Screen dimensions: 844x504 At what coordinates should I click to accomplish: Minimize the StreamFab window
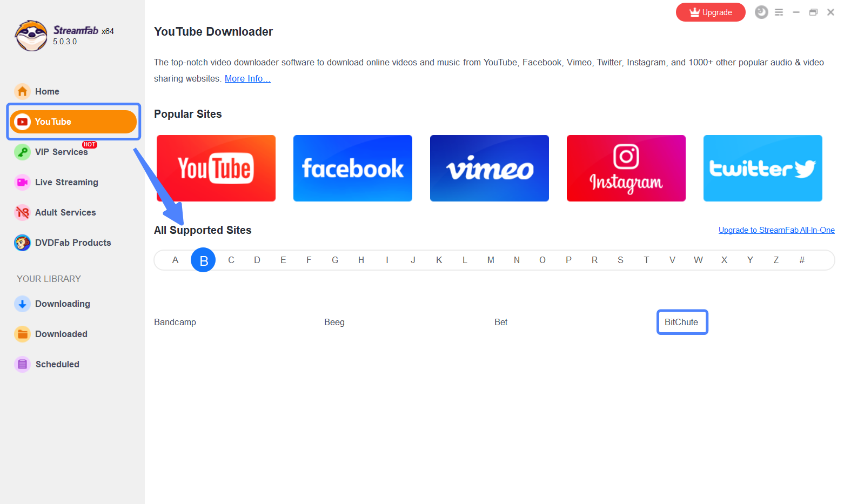[796, 12]
